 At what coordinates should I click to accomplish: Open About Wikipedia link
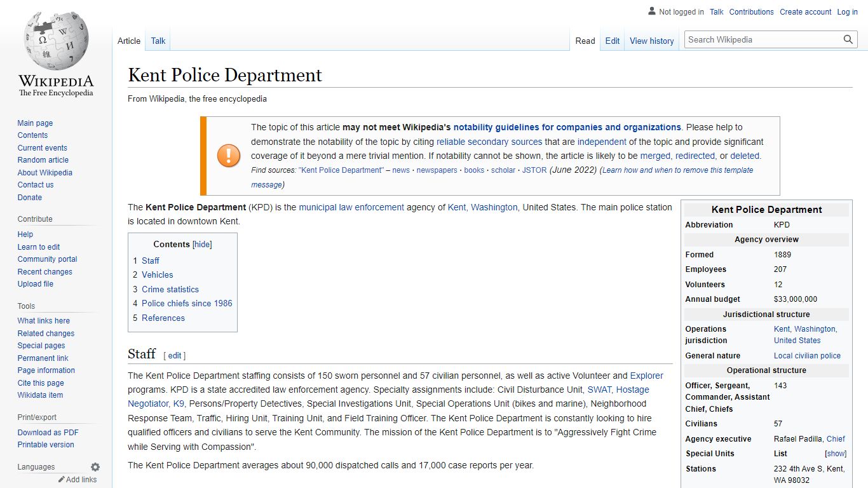click(44, 173)
